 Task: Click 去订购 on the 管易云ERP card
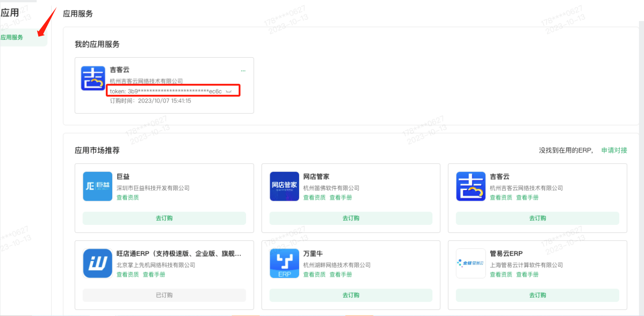click(537, 295)
